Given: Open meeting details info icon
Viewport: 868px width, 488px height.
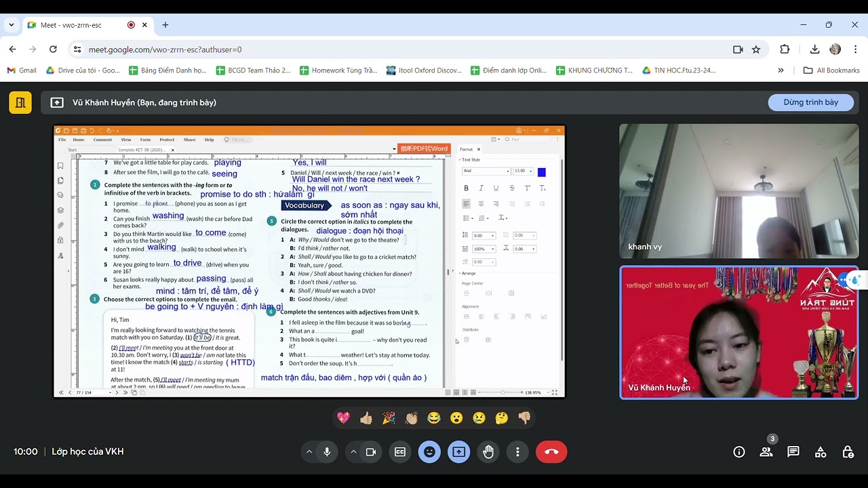Looking at the screenshot, I should (x=739, y=452).
